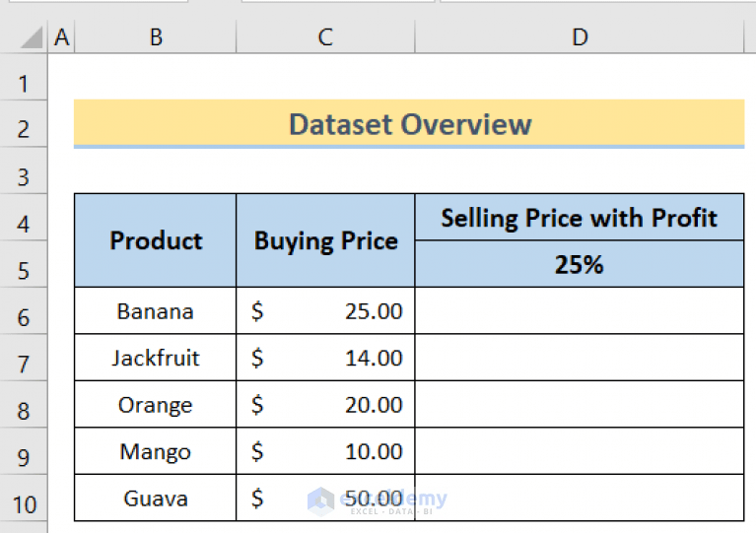
Task: Select the Banana cell
Action: click(156, 311)
